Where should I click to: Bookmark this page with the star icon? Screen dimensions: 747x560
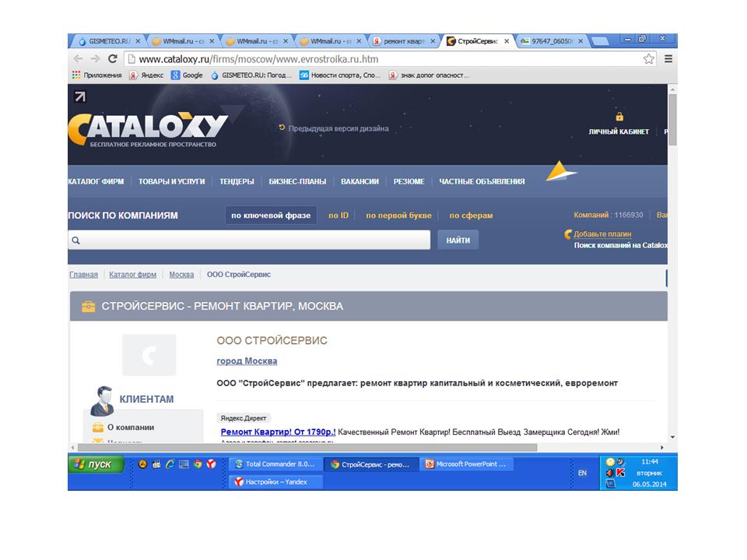[x=648, y=58]
